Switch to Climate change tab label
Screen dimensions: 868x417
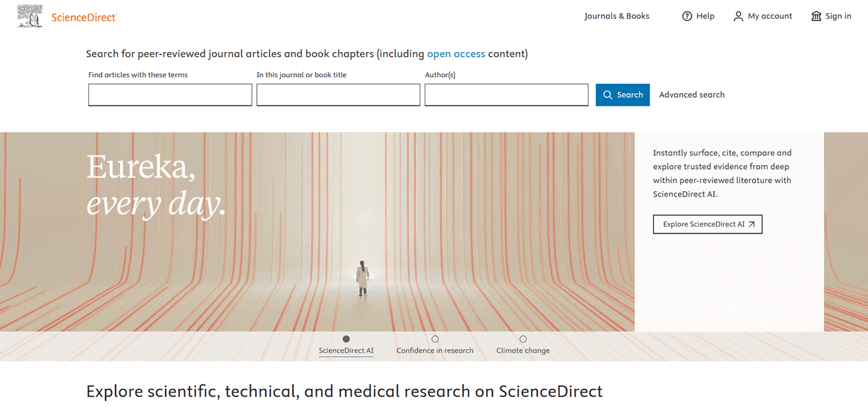coord(523,351)
